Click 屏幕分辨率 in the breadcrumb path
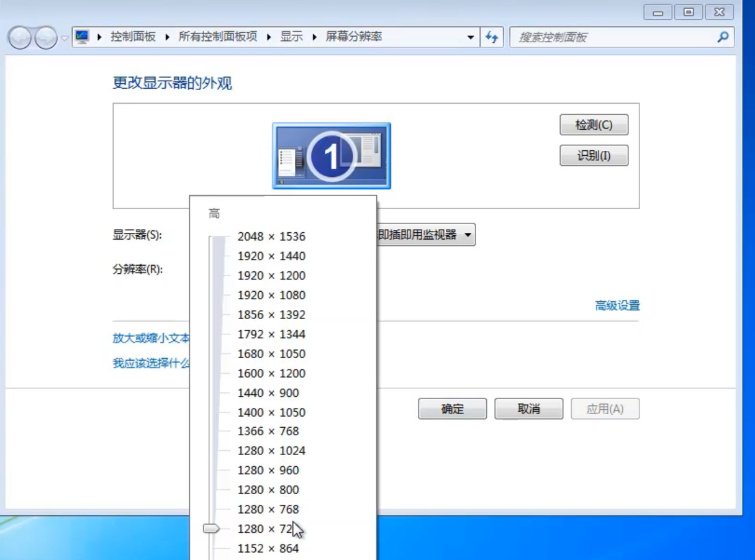This screenshot has height=560, width=755. (355, 37)
